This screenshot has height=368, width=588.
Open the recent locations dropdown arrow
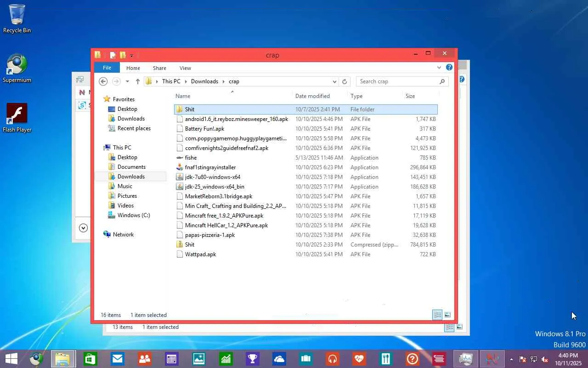click(127, 81)
